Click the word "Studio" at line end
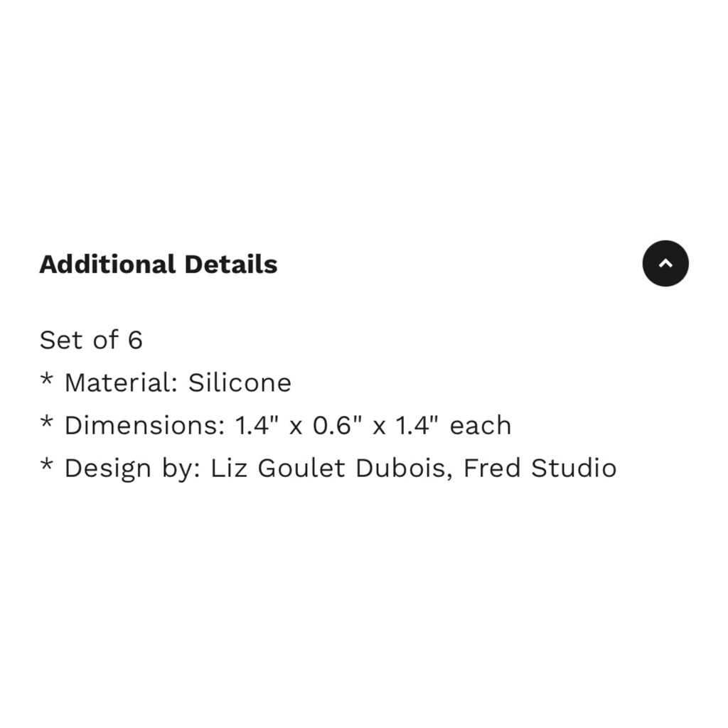This screenshot has height=728, width=728. coord(574,468)
